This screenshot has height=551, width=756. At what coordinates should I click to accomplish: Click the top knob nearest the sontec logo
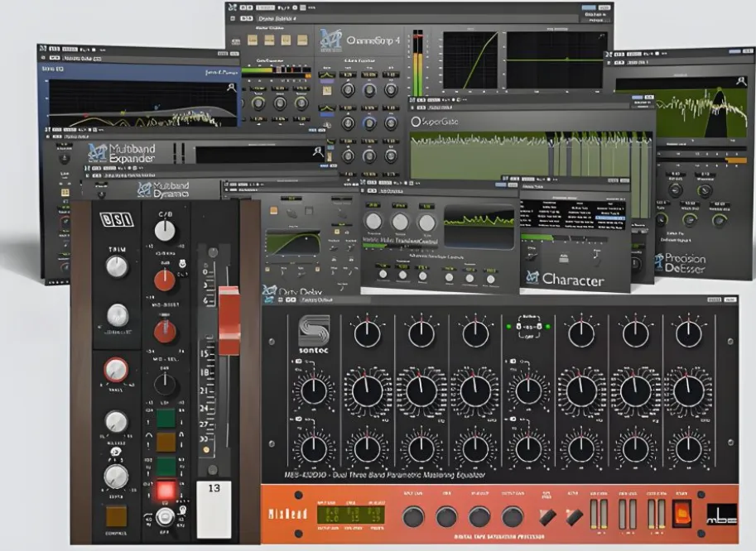point(367,333)
